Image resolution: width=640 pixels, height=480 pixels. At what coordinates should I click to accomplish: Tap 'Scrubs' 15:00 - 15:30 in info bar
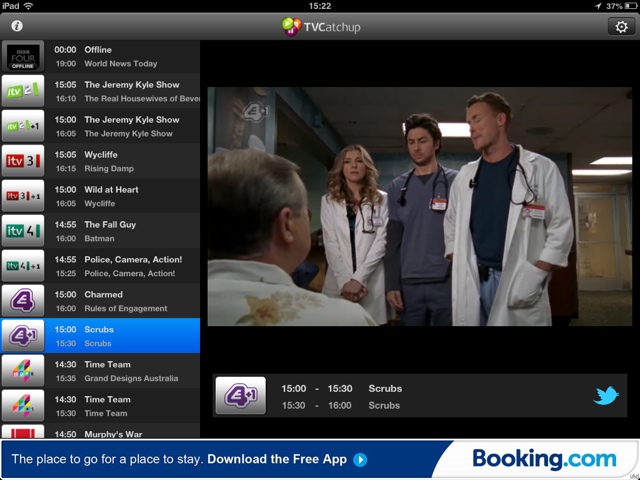click(385, 389)
